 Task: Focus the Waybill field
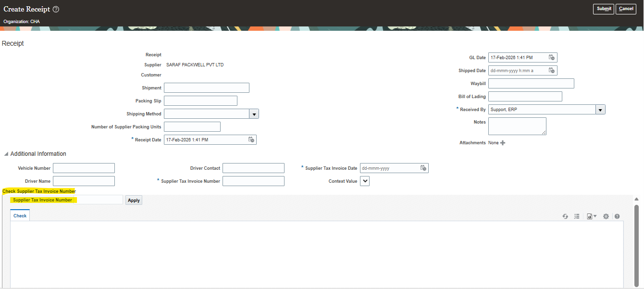click(x=531, y=83)
